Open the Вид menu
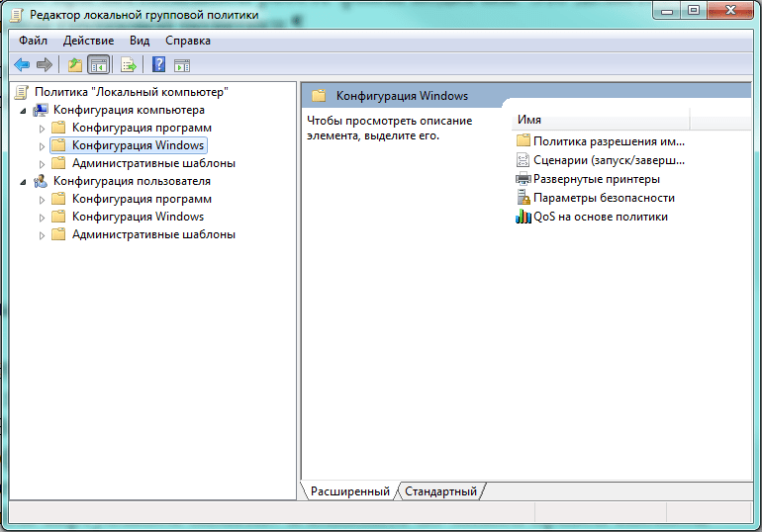This screenshot has height=532, width=762. [x=140, y=41]
